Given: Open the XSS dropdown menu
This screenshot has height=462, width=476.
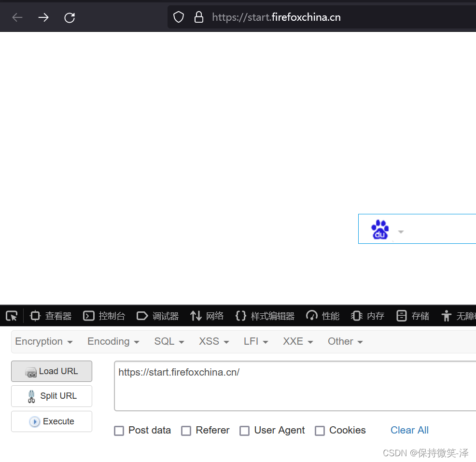Looking at the screenshot, I should click(x=214, y=341).
